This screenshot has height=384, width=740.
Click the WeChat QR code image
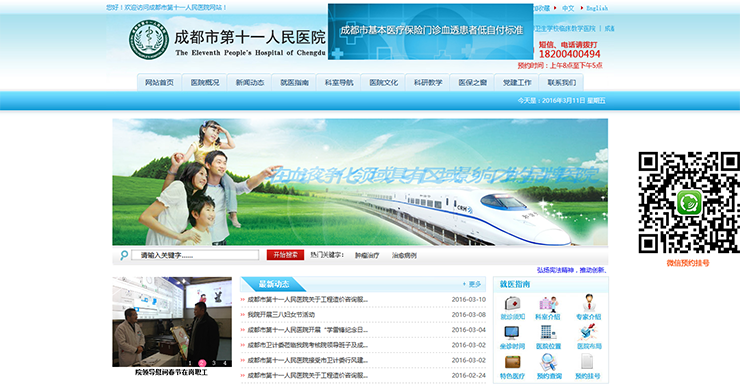689,202
